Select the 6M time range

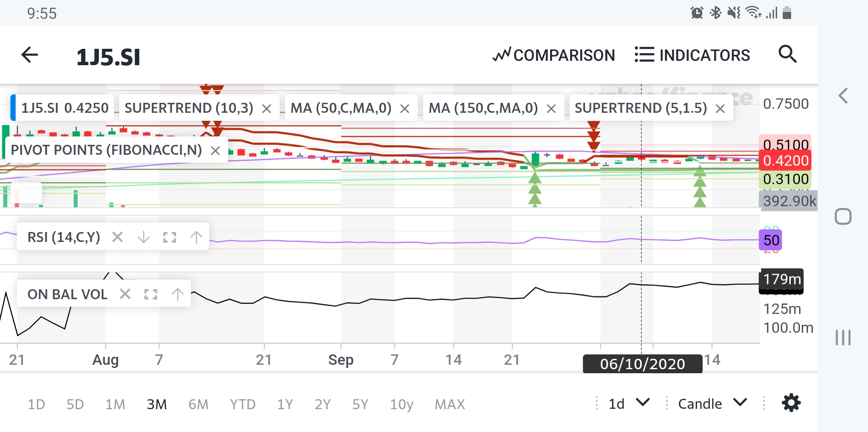click(x=198, y=404)
